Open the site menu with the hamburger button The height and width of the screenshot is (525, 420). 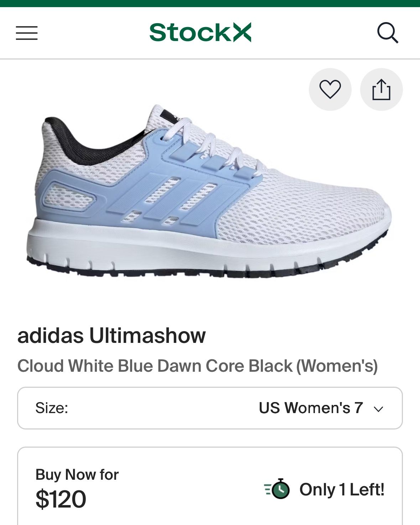click(x=26, y=32)
